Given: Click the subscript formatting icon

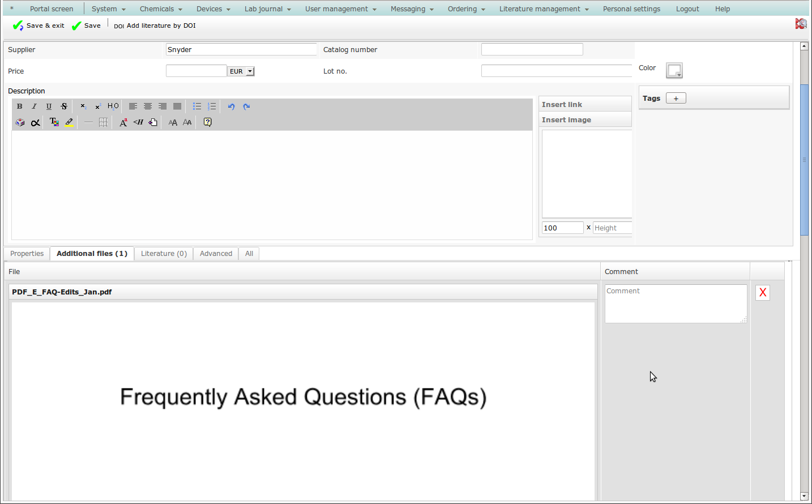Looking at the screenshot, I should tap(83, 106).
